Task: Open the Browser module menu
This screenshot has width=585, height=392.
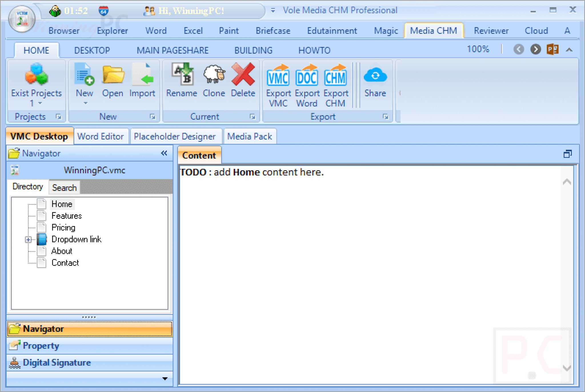Action: click(64, 31)
